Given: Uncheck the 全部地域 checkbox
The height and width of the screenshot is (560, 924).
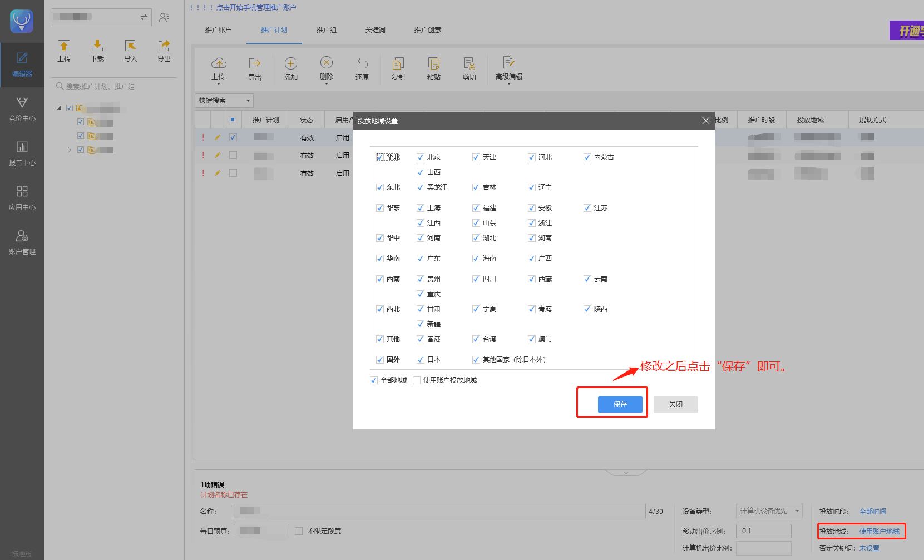Looking at the screenshot, I should click(374, 380).
